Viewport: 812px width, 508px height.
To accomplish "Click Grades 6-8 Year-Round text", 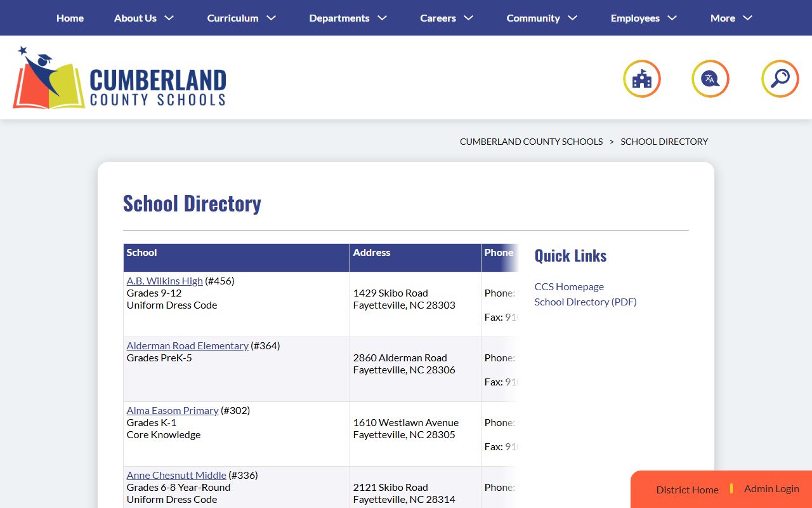I will (x=178, y=487).
